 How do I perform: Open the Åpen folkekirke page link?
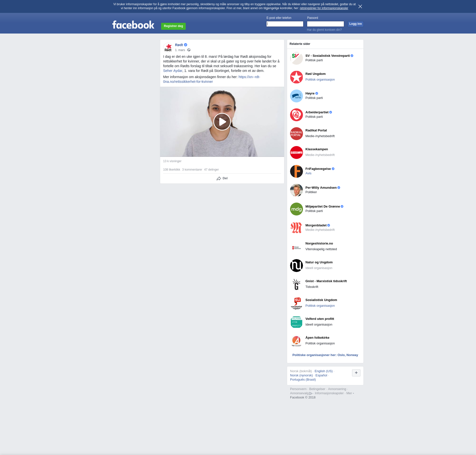(317, 338)
